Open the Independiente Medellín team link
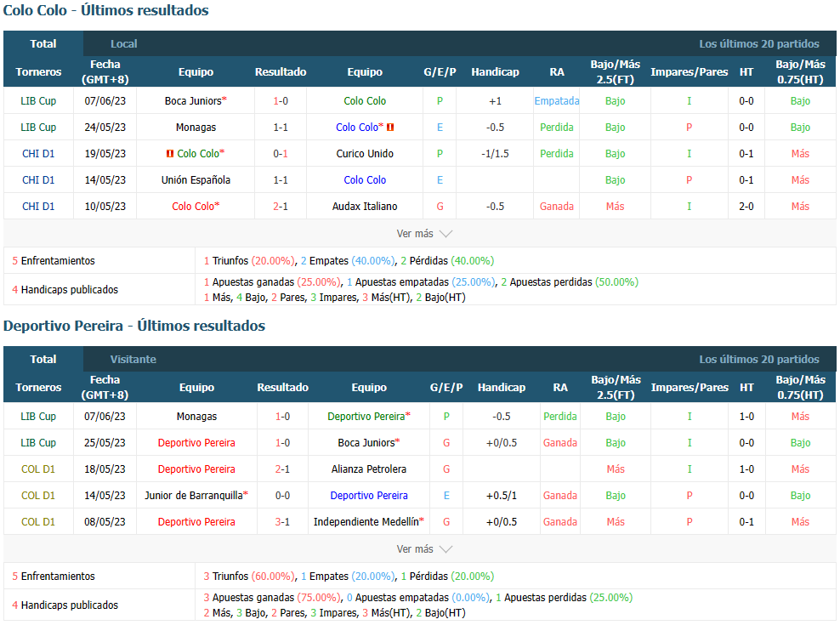840x625 pixels. 366,521
